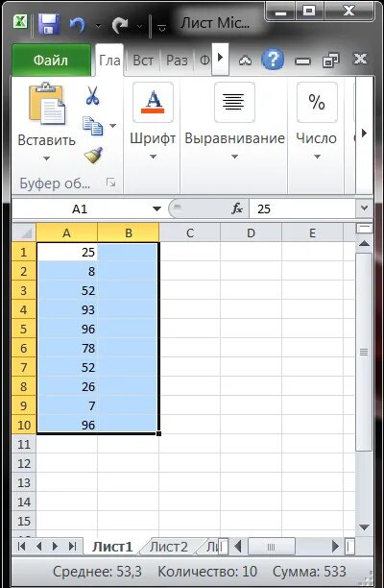Click the Excel application icon in title bar

[19, 21]
